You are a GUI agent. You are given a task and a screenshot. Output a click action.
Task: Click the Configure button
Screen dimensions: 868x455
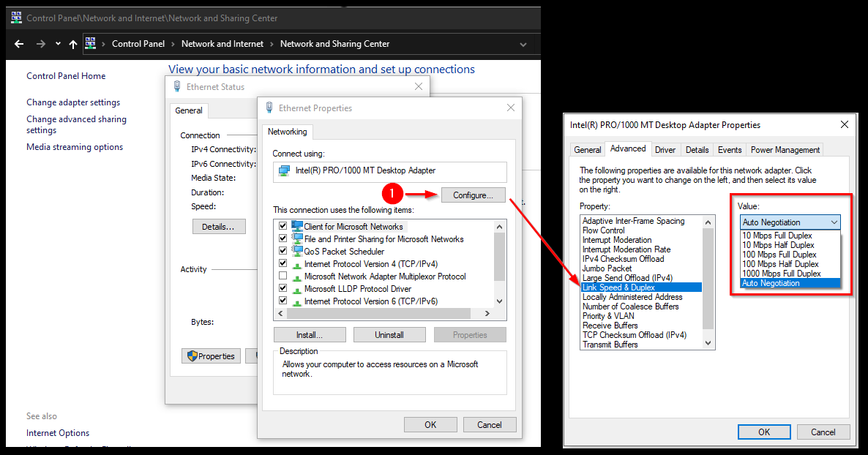(x=474, y=195)
